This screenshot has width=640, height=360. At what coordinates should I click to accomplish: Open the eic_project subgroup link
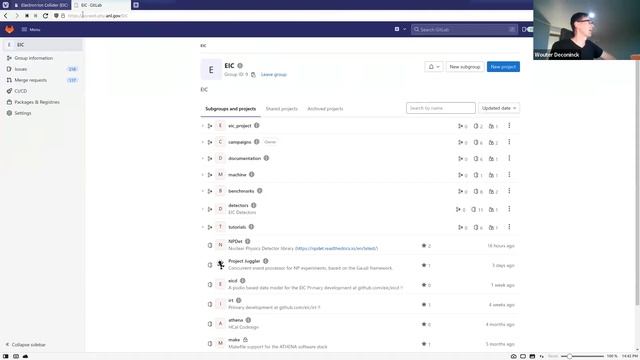pyautogui.click(x=240, y=126)
